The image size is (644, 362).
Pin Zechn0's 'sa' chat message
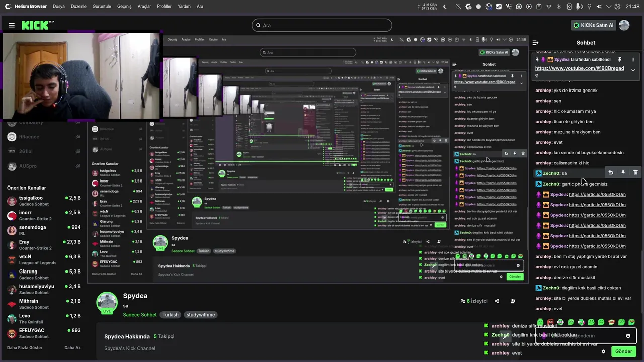tap(623, 172)
